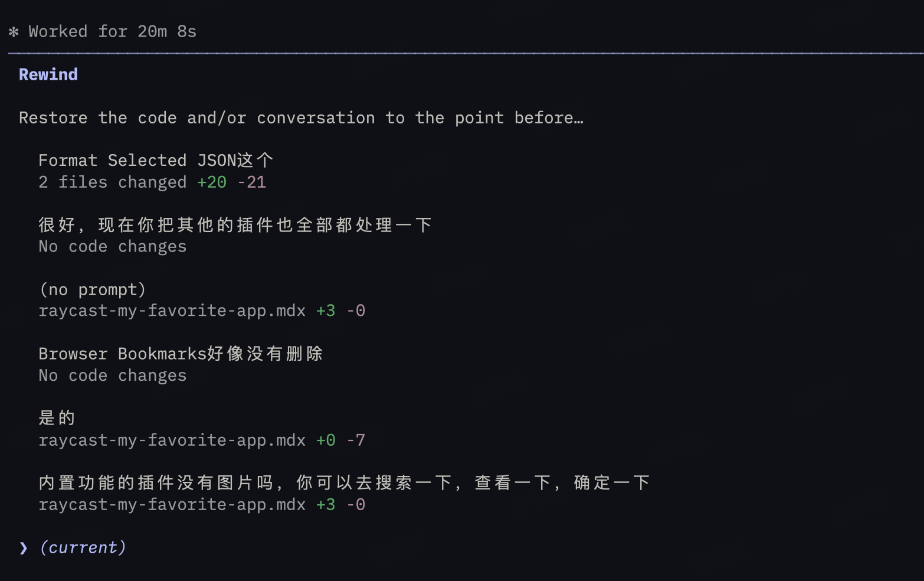Select the "(current)" rewind entry

pyautogui.click(x=83, y=548)
